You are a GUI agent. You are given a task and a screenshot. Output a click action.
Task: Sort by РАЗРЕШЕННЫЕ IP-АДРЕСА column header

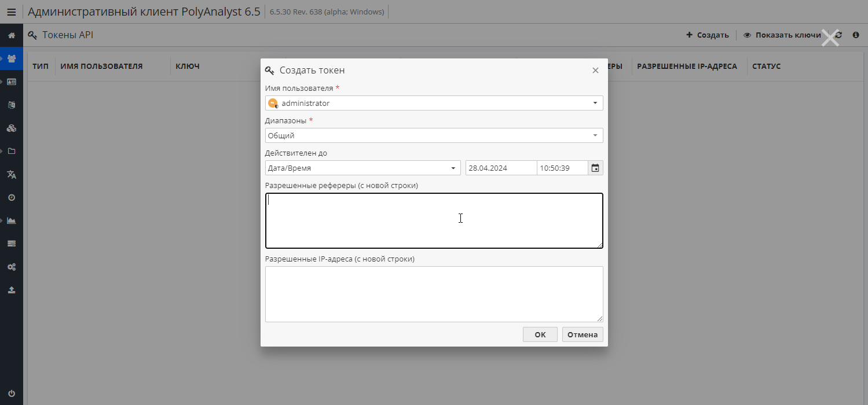point(687,67)
